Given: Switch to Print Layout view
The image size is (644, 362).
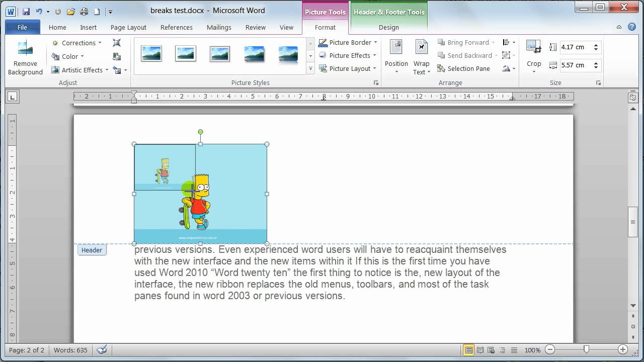Looking at the screenshot, I should pos(468,350).
